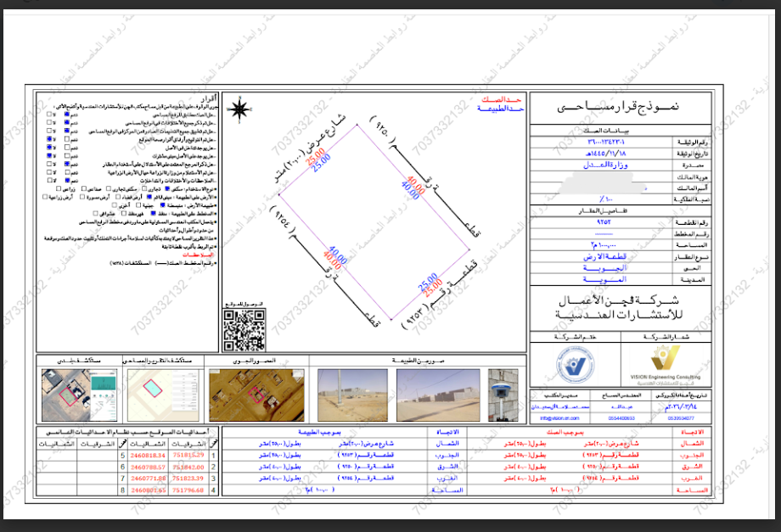
Task: Click the plot number 9252 field
Action: pyautogui.click(x=604, y=222)
